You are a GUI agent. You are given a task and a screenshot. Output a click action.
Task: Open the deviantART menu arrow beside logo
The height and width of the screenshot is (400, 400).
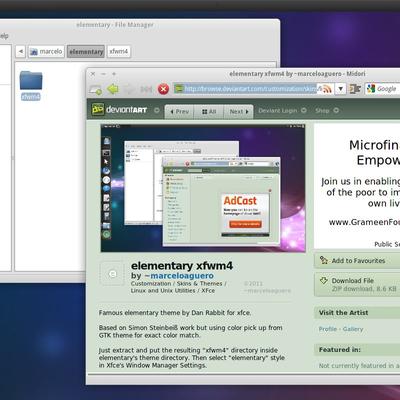coord(157,110)
